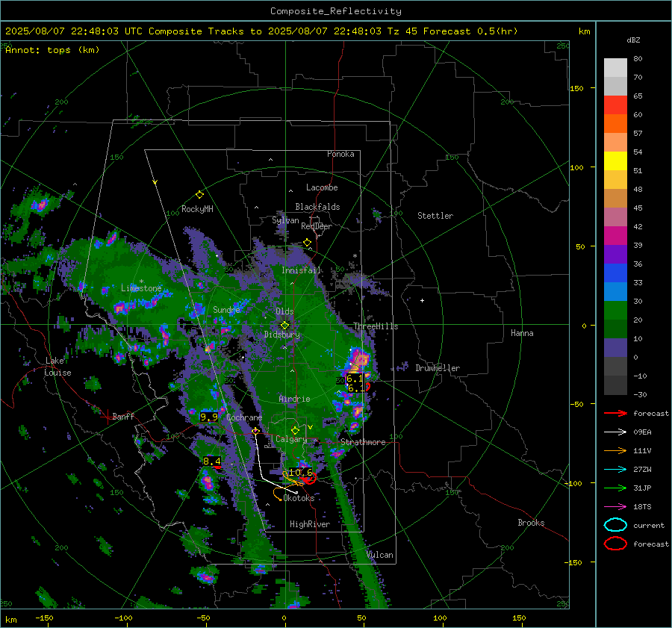The image size is (672, 628).
Task: Click the purple swatch between 39 and 36 dBZ
Action: point(615,254)
